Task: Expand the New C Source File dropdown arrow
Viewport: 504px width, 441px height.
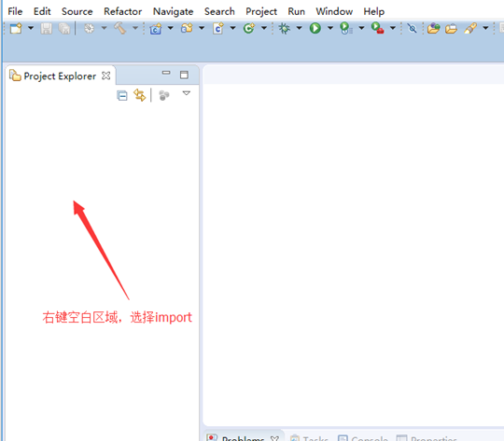Action: [232, 28]
